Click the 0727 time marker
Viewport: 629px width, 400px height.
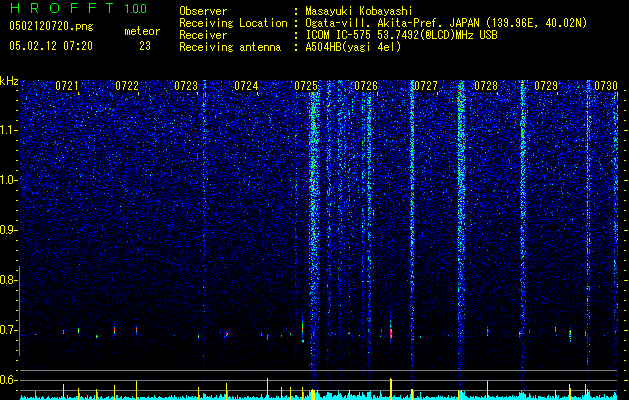coord(426,86)
